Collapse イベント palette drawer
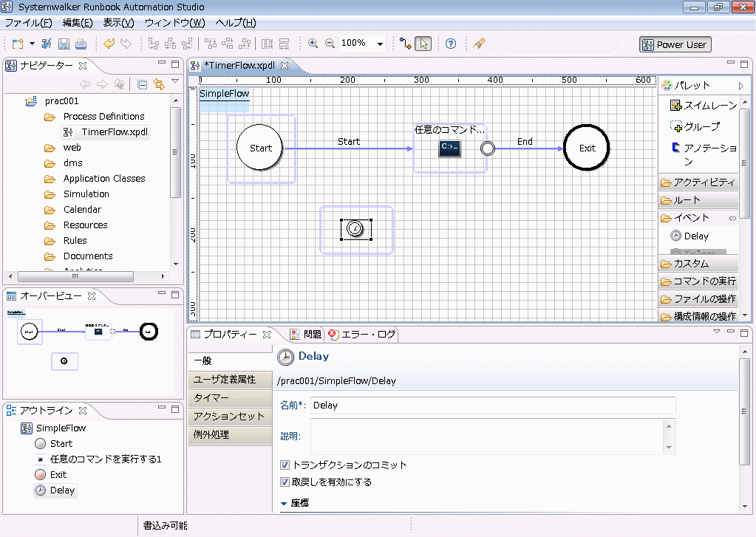 coord(698,218)
